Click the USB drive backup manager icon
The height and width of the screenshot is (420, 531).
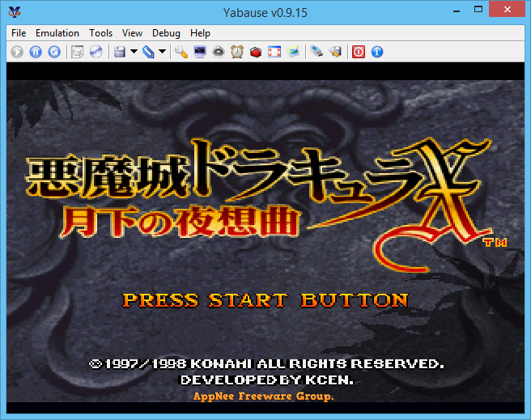coord(316,52)
